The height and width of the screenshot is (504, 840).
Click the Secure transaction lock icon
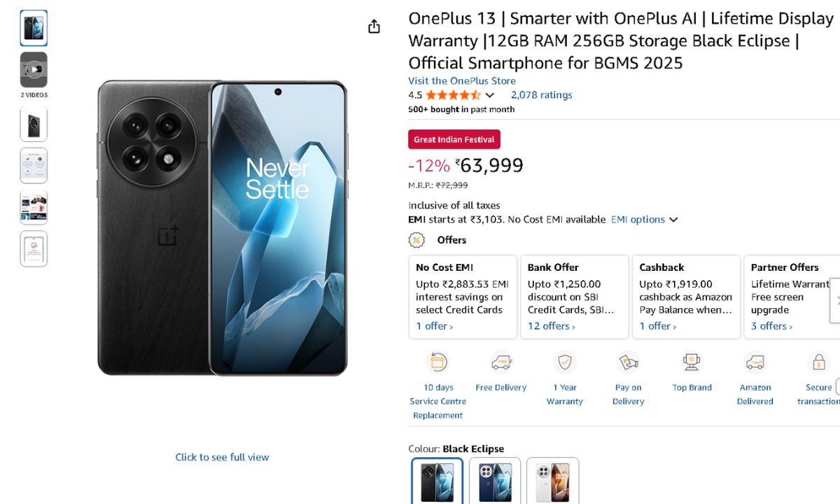click(818, 362)
